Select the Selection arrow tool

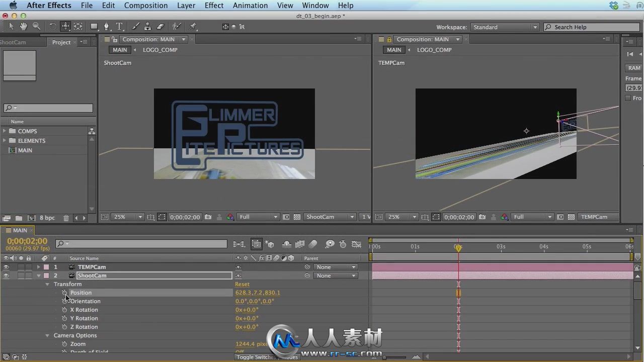coord(11,26)
